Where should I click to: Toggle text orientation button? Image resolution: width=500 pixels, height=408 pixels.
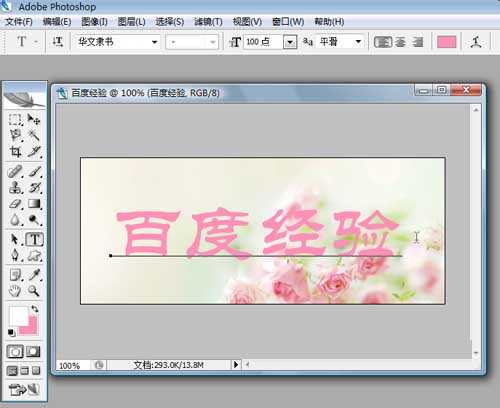[x=58, y=42]
